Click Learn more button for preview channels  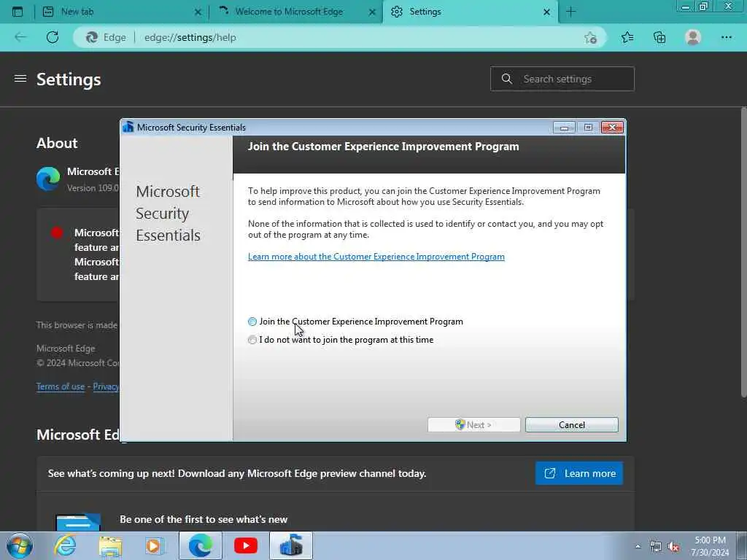coord(578,473)
